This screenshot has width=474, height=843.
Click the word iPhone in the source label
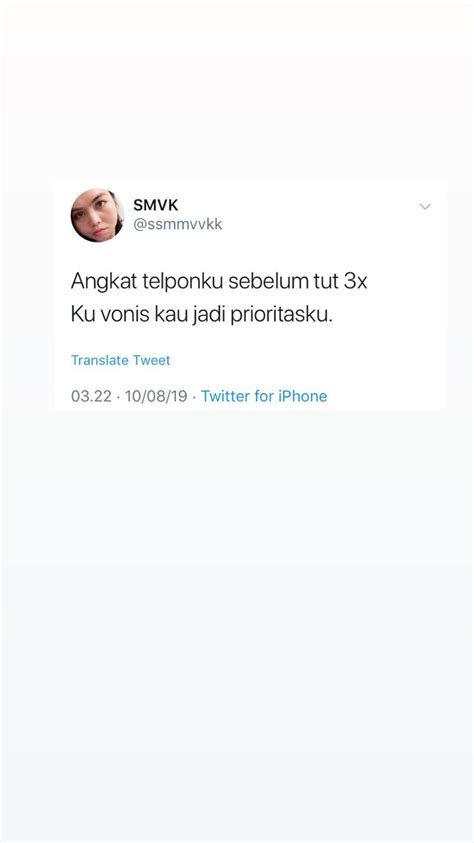point(303,396)
